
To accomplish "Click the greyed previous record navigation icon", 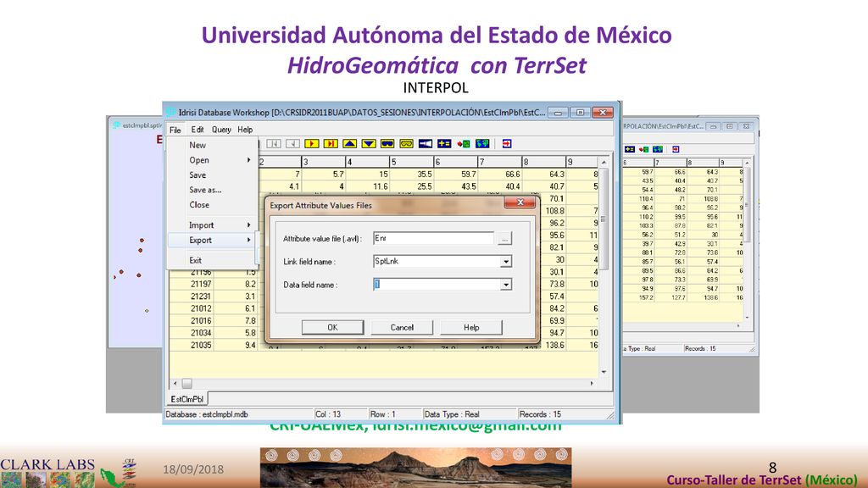I will tap(292, 144).
